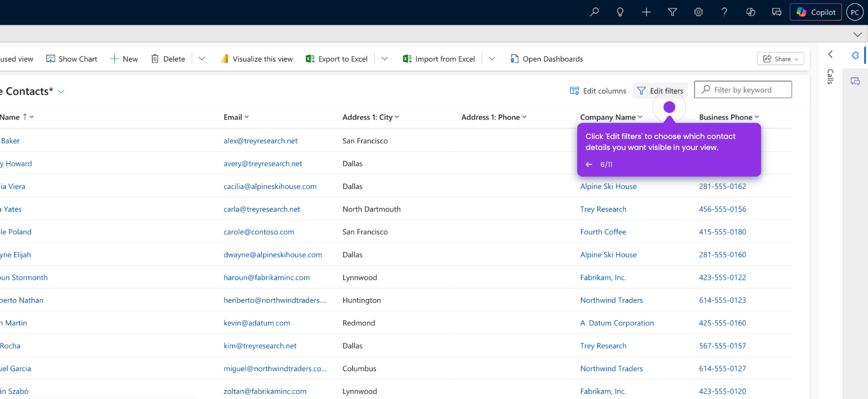Open advanced find funnel icon in top bar
Viewport: 868px width, 399px height.
point(672,12)
